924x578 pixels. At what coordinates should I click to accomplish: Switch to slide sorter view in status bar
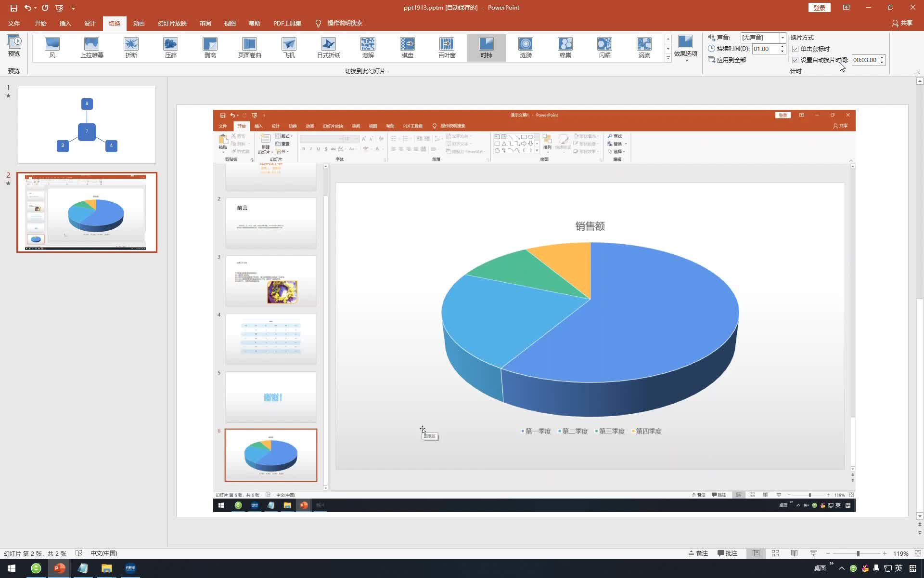click(775, 553)
